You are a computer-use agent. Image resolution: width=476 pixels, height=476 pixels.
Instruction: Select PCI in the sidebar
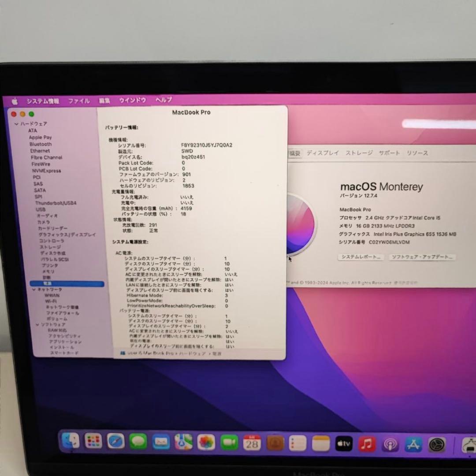coord(37,177)
